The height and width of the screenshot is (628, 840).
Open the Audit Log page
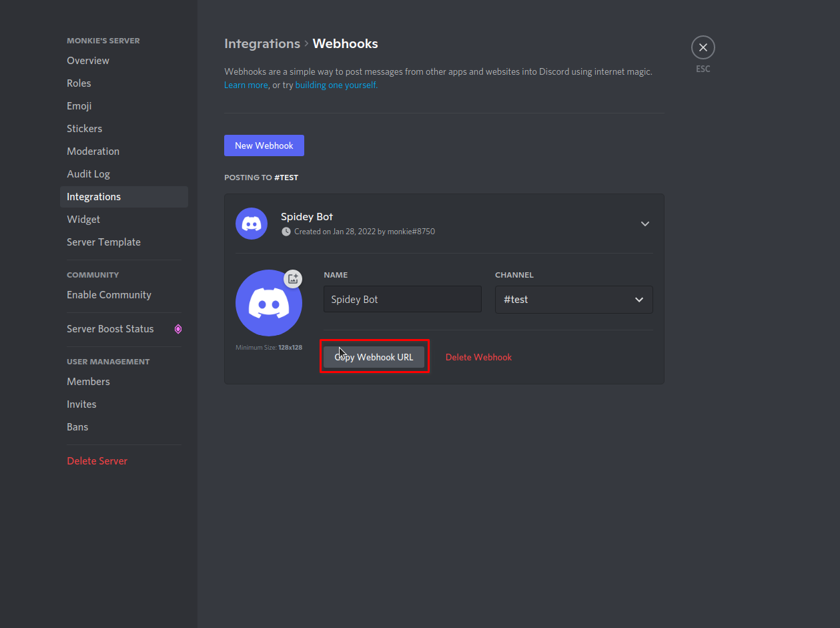pos(124,174)
